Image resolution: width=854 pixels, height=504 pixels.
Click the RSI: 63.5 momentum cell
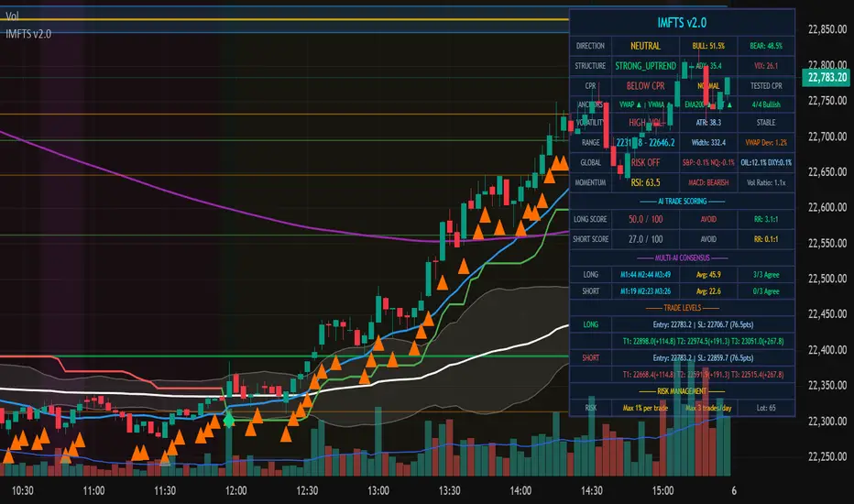[x=645, y=182]
